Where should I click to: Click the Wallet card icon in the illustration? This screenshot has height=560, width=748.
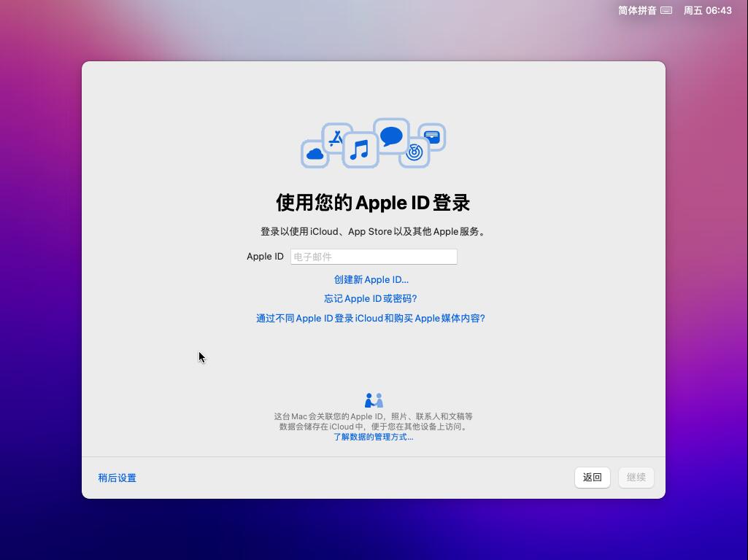coord(431,136)
